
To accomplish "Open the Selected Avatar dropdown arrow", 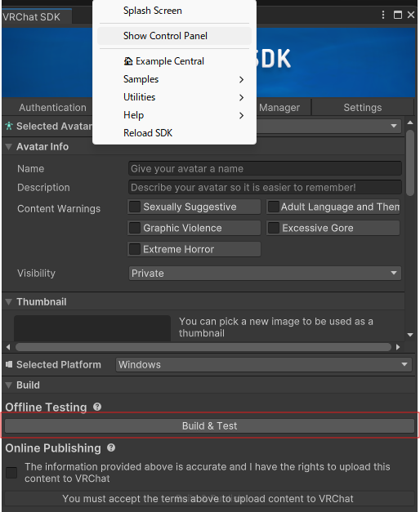I will click(394, 126).
